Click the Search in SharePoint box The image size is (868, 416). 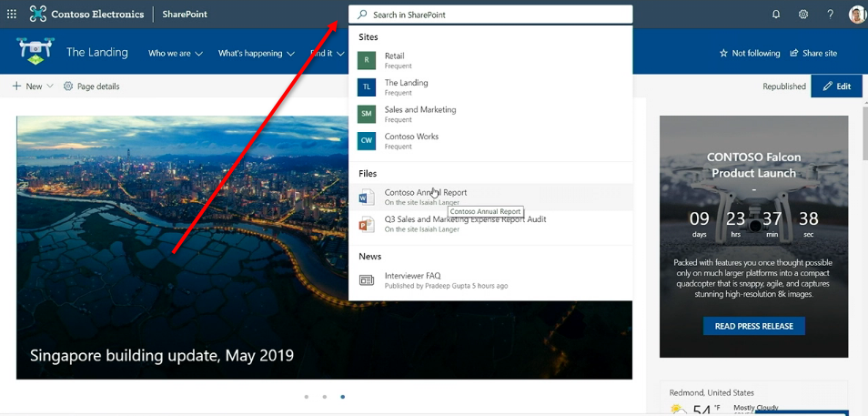490,15
